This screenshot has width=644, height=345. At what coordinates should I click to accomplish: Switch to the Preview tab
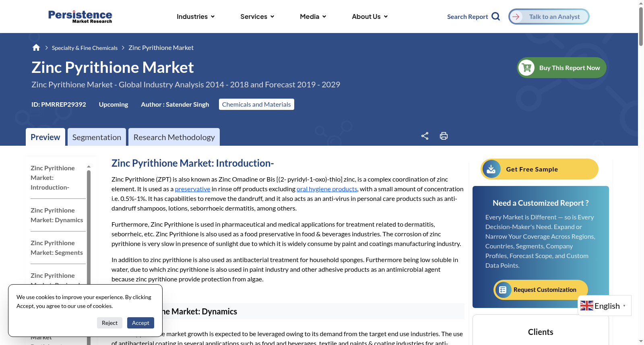(x=45, y=137)
